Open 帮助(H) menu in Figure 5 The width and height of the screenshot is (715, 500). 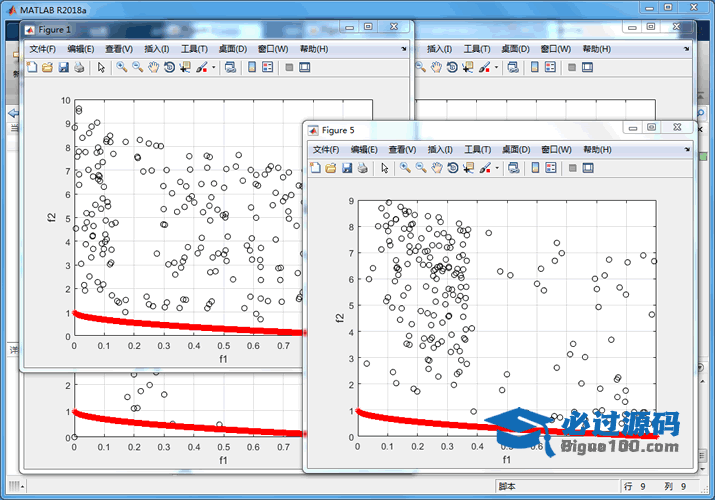(x=597, y=149)
